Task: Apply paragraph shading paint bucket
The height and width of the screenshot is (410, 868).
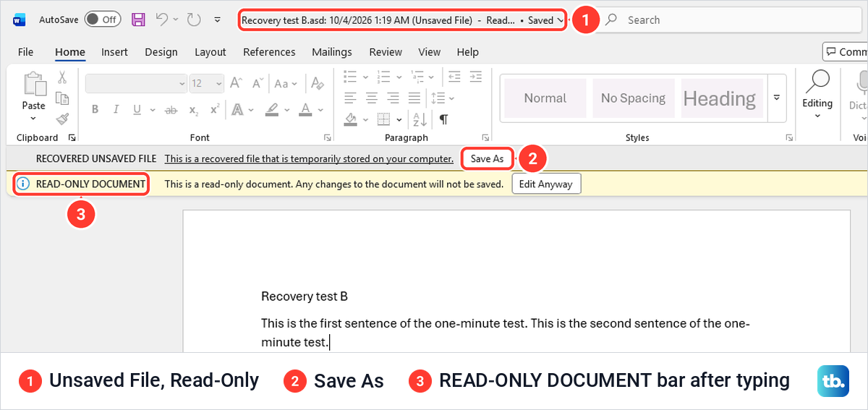Action: pos(351,119)
